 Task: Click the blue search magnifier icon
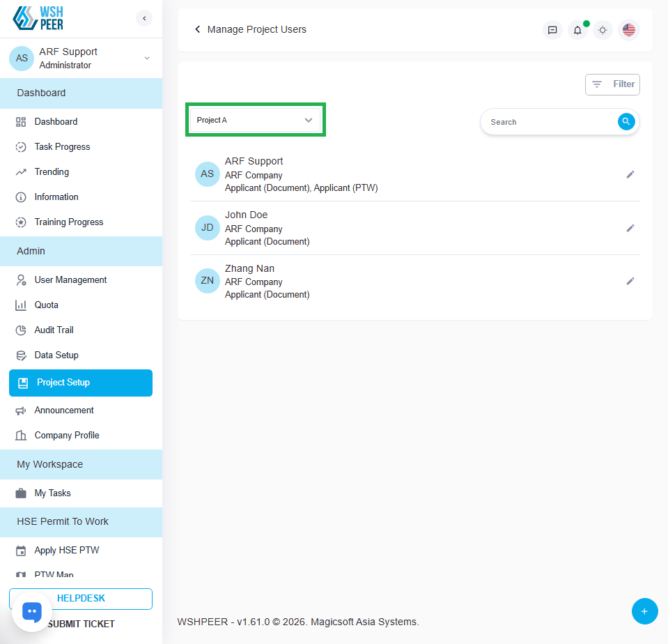[626, 121]
